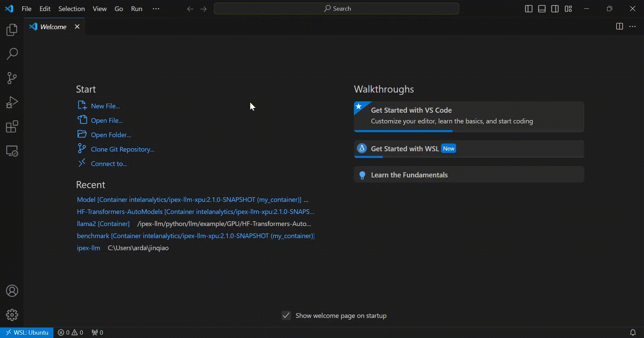Open the Go menu

pyautogui.click(x=119, y=9)
